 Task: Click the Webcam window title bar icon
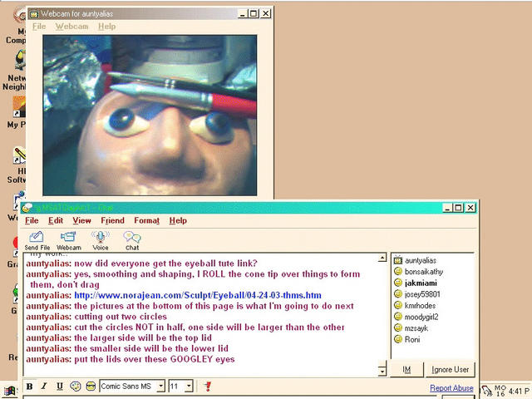pos(34,14)
